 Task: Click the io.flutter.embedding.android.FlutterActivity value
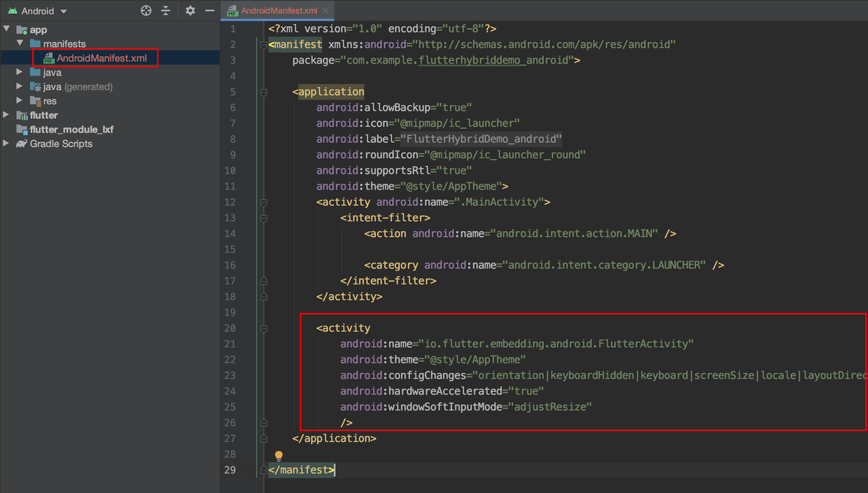point(555,344)
